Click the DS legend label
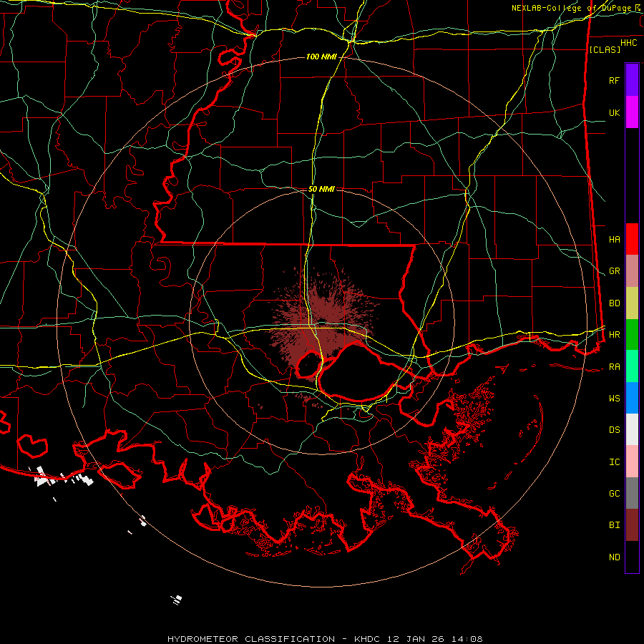 pyautogui.click(x=614, y=430)
